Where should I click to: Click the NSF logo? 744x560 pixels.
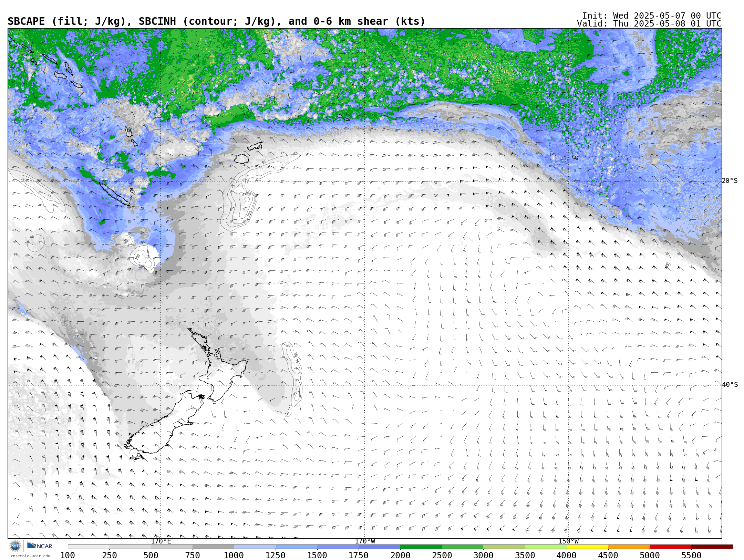15,546
